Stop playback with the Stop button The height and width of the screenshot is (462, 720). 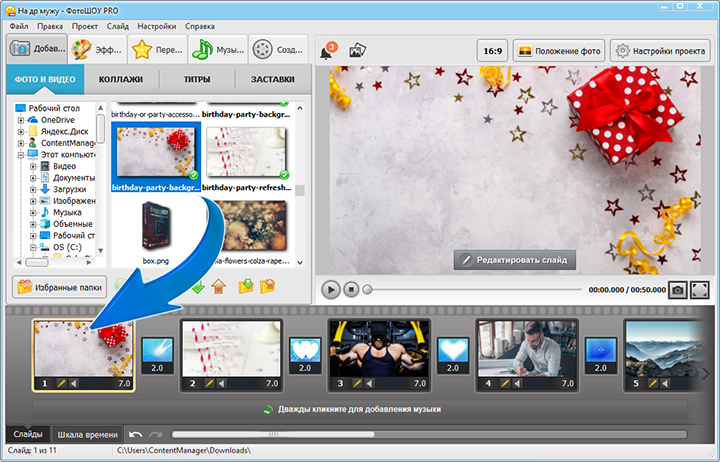[351, 289]
